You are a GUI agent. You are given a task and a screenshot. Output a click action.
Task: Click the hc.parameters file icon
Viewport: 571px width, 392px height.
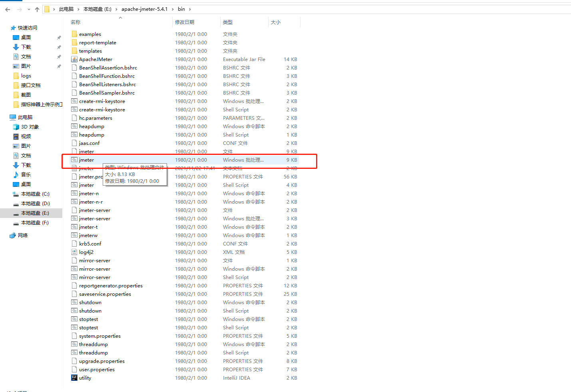click(x=74, y=118)
